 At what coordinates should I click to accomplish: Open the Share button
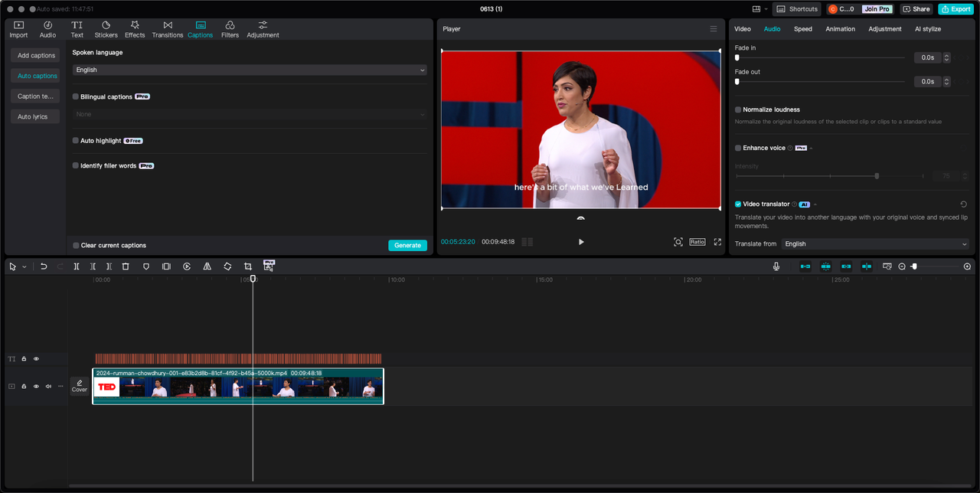tap(916, 9)
